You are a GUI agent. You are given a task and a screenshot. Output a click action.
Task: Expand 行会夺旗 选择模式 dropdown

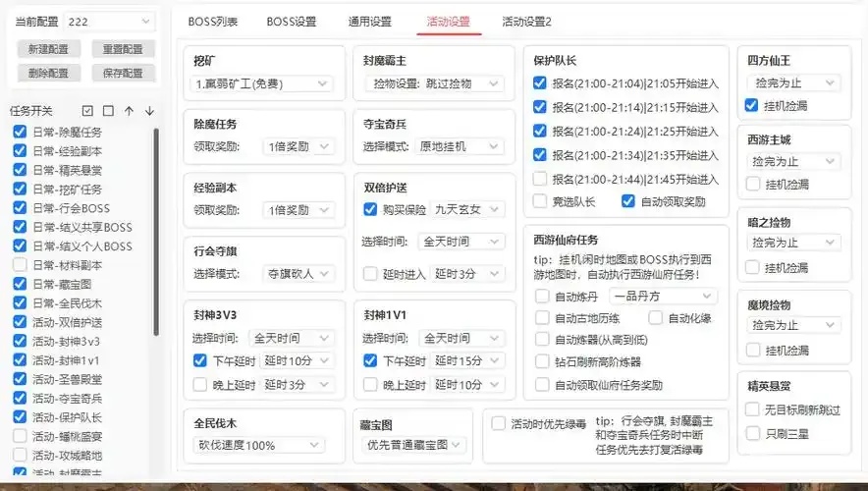[x=298, y=273]
